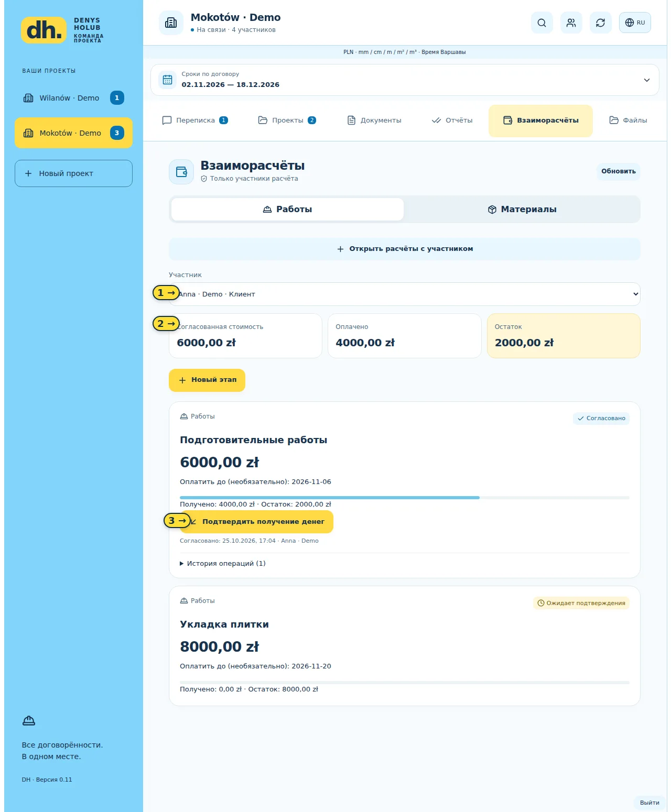Click the folder icon on Проекты tab
The width and height of the screenshot is (671, 812).
click(263, 120)
